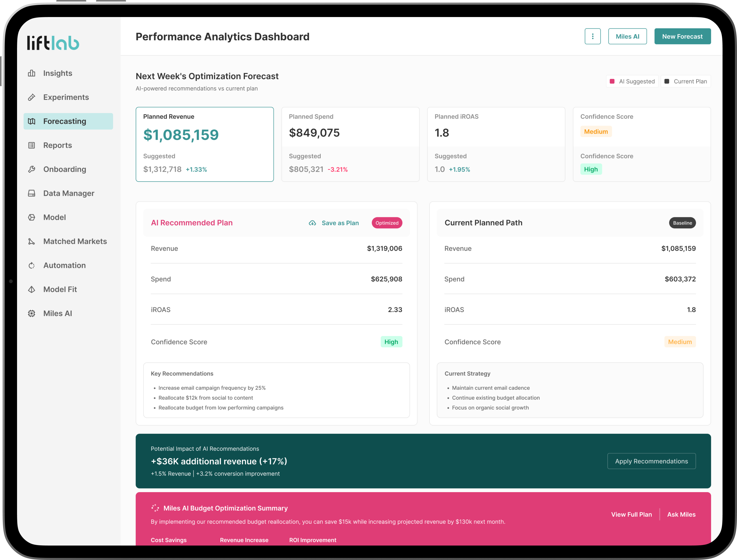This screenshot has height=560, width=737.
Task: Open the Model Fit section
Action: coord(60,289)
